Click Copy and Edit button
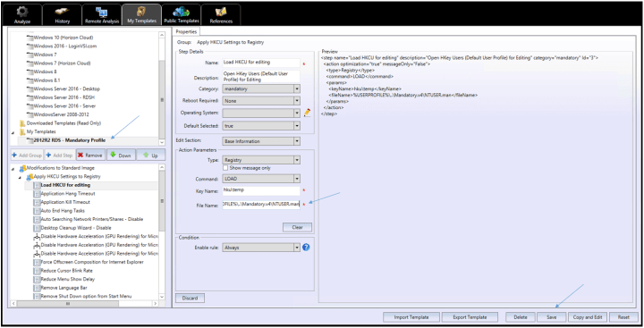This screenshot has height=328, width=644. pyautogui.click(x=588, y=317)
